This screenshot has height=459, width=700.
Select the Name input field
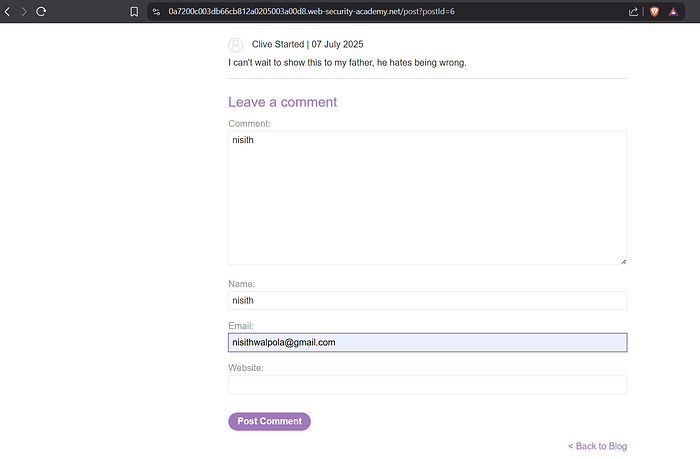tap(427, 300)
